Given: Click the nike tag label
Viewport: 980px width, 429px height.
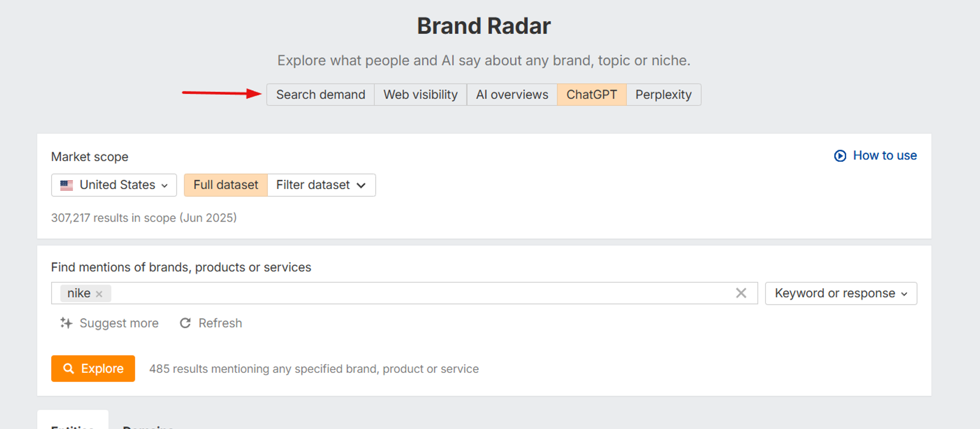Looking at the screenshot, I should click(79, 293).
